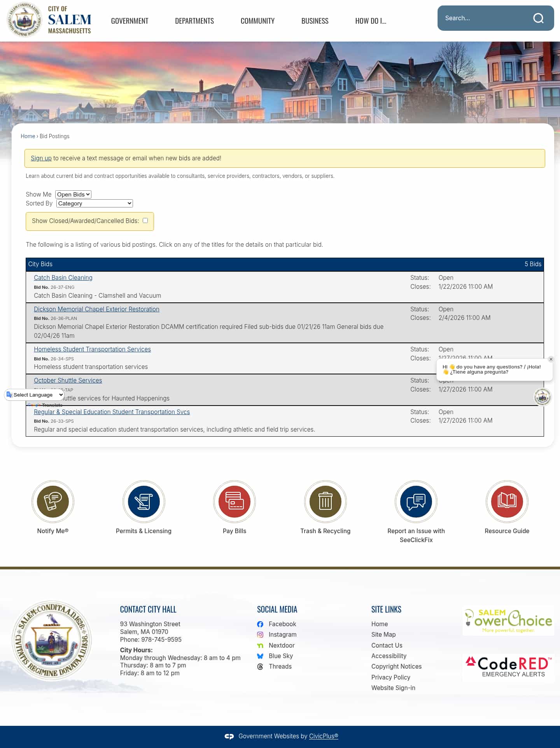Open the October Shuttle Services bid
The image size is (560, 748).
click(68, 381)
